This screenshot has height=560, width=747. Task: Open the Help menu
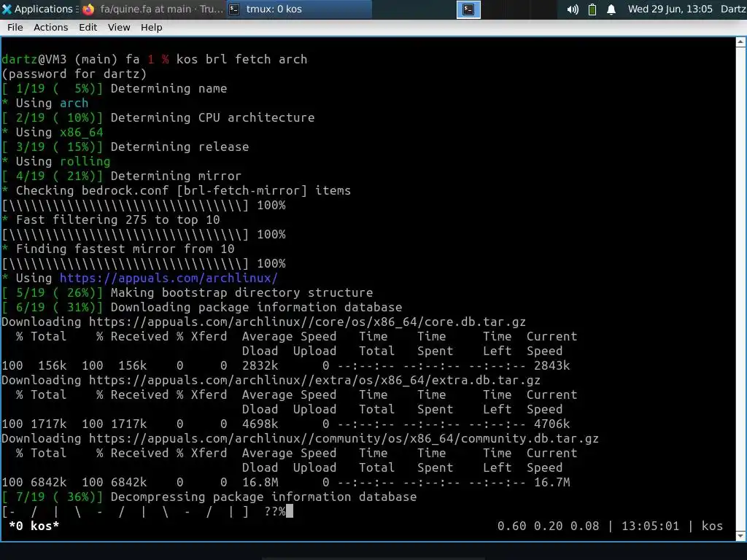(151, 27)
